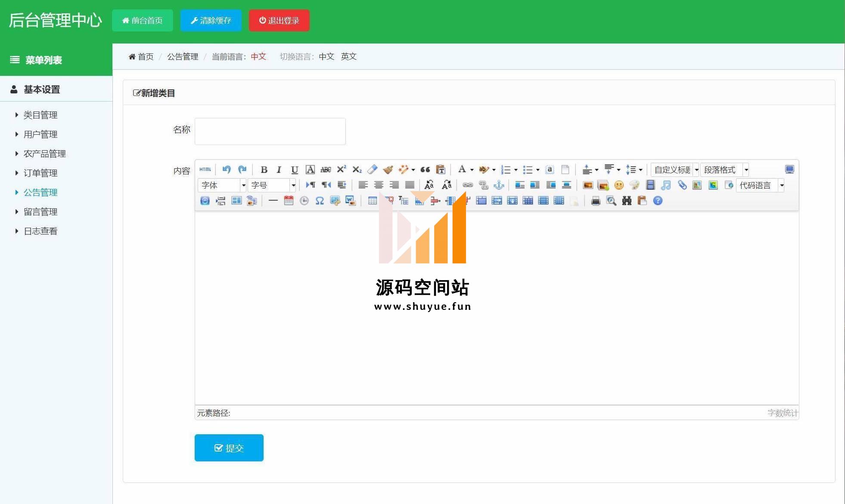Viewport: 845px width, 504px height.
Task: Undo the last edit
Action: pos(227,170)
